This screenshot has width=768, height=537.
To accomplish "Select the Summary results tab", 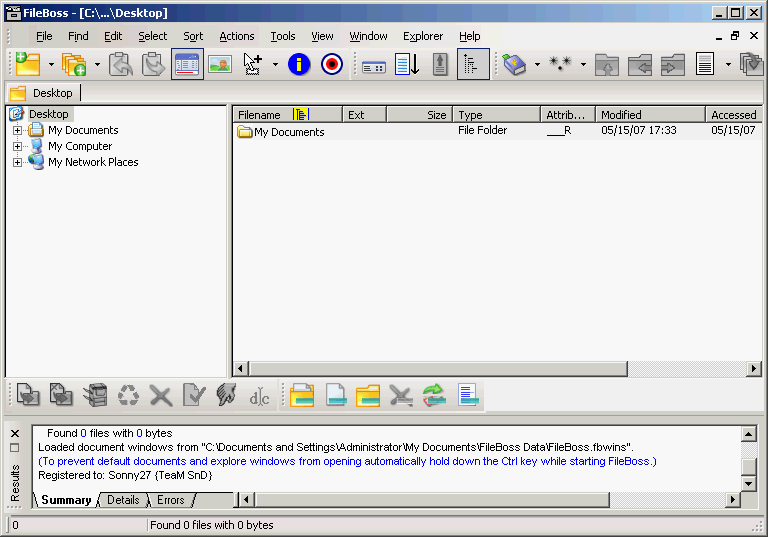I will [66, 500].
